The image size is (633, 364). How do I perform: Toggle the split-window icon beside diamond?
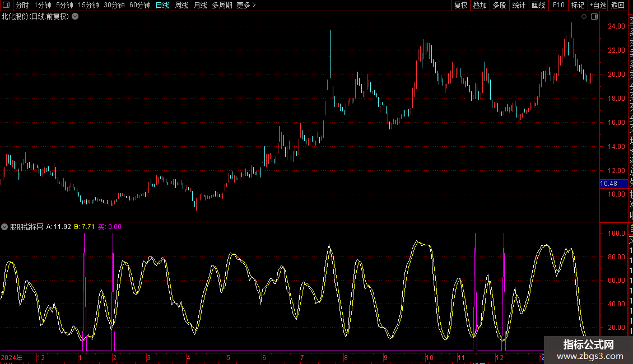pos(594,17)
